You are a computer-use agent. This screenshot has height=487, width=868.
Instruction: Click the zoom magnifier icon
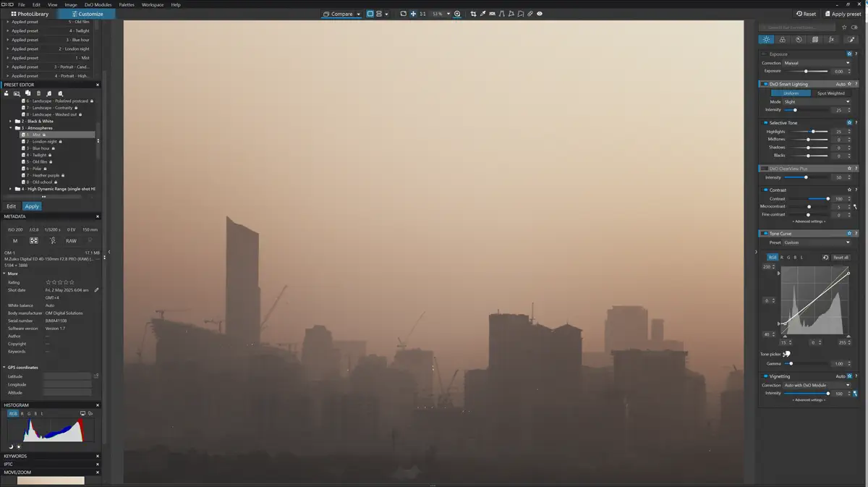pyautogui.click(x=457, y=14)
